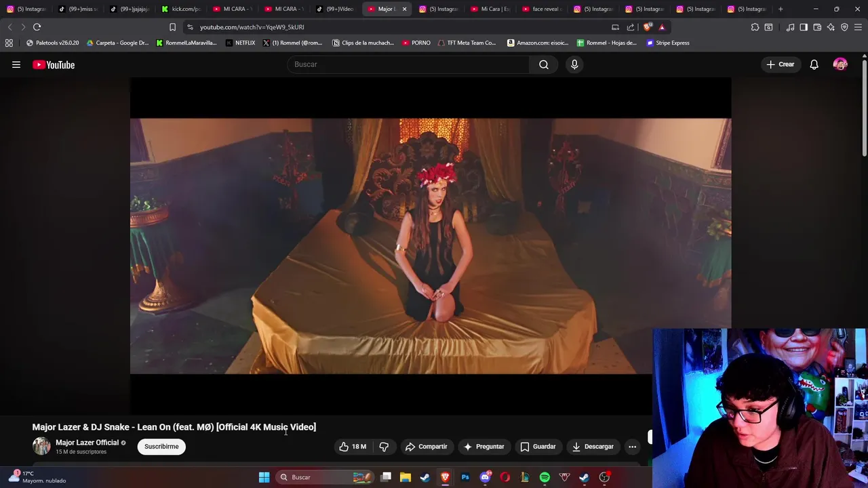Click the Compartir button

(x=426, y=447)
